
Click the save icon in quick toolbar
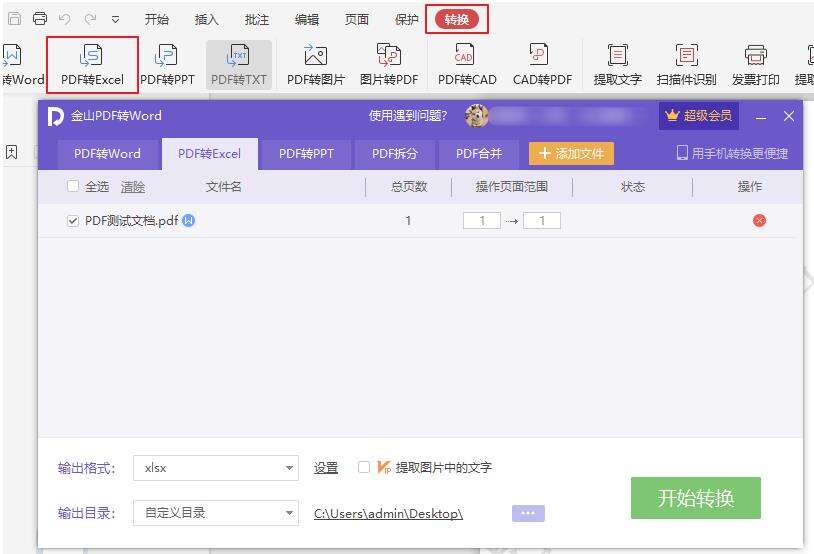[x=15, y=19]
